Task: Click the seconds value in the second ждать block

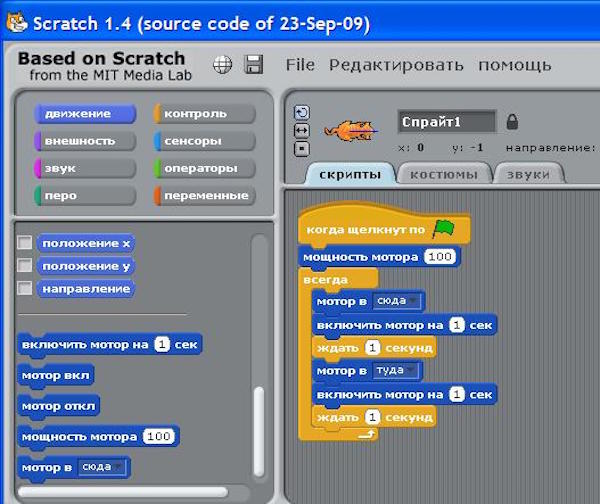Action: point(372,417)
